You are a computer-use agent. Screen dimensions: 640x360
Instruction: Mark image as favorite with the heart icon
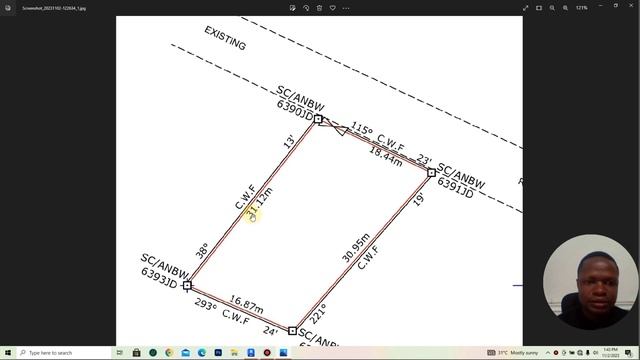point(333,8)
